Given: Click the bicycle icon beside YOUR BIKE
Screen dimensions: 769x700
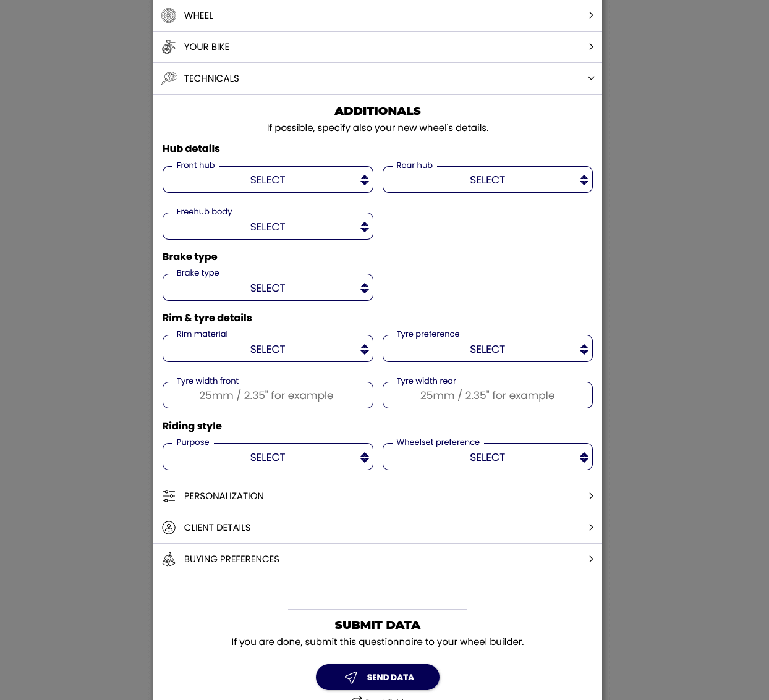Looking at the screenshot, I should click(x=169, y=46).
